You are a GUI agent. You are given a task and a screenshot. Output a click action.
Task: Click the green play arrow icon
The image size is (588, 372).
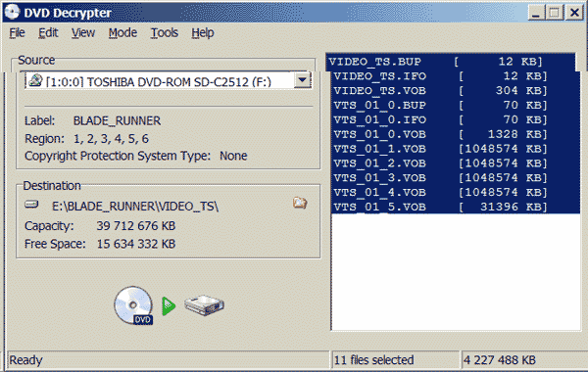tap(169, 306)
